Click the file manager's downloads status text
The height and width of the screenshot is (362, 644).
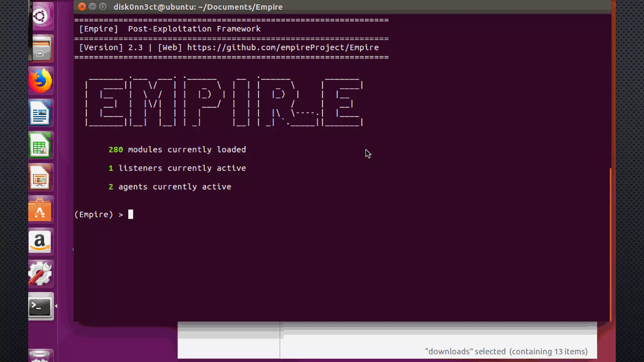(506, 351)
